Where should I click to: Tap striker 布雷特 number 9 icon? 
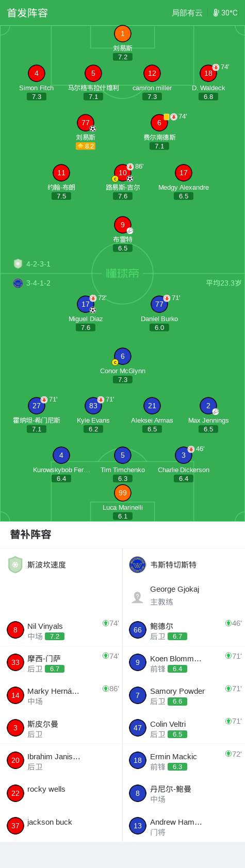point(123,225)
